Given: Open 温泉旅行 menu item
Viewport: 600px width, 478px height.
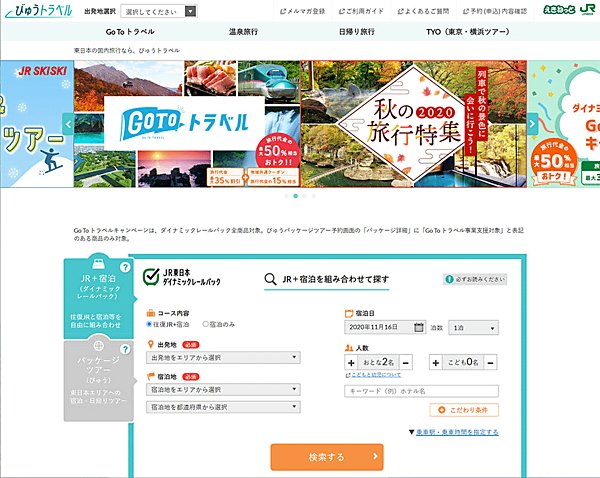Looking at the screenshot, I should pos(243,32).
